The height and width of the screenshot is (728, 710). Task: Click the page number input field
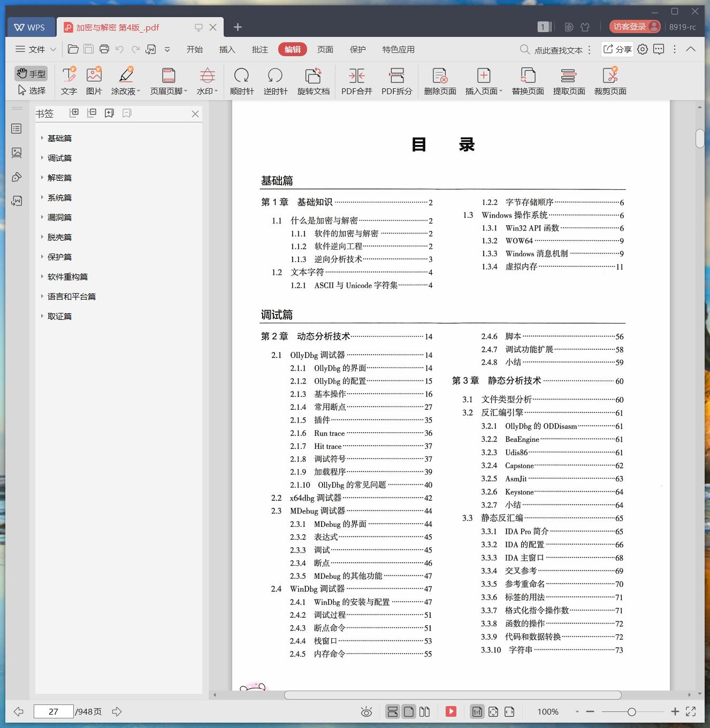pos(54,711)
